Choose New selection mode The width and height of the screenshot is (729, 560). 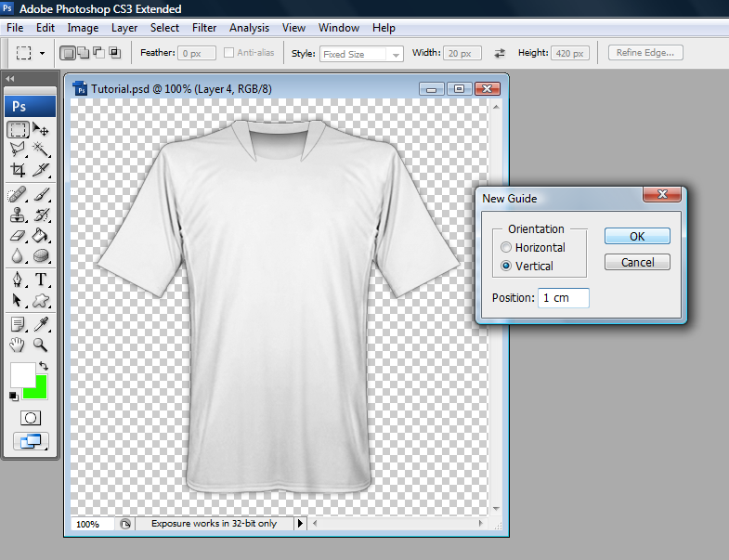(68, 53)
